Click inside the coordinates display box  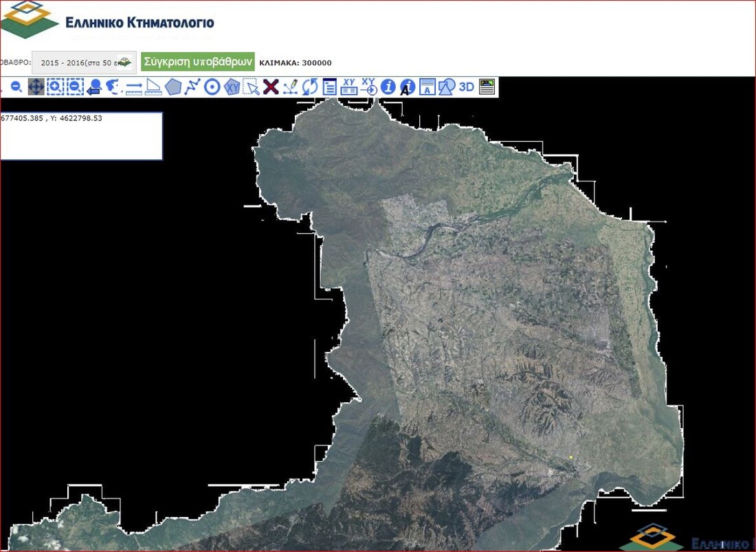tap(81, 137)
